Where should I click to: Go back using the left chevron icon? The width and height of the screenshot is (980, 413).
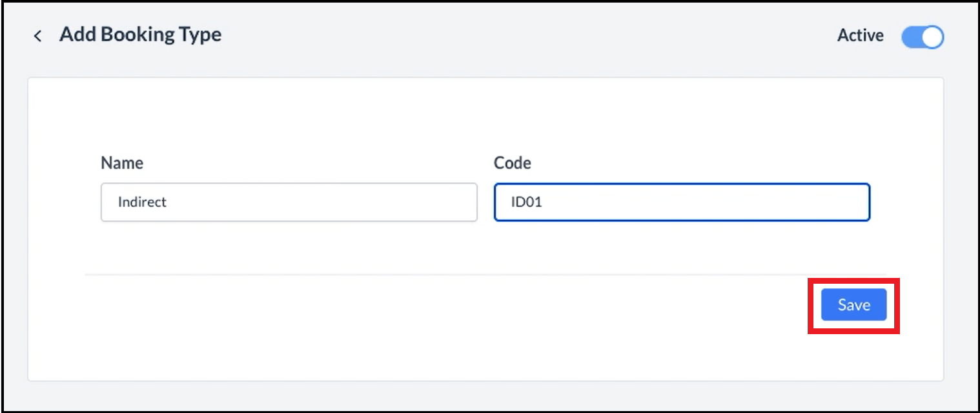[x=37, y=36]
